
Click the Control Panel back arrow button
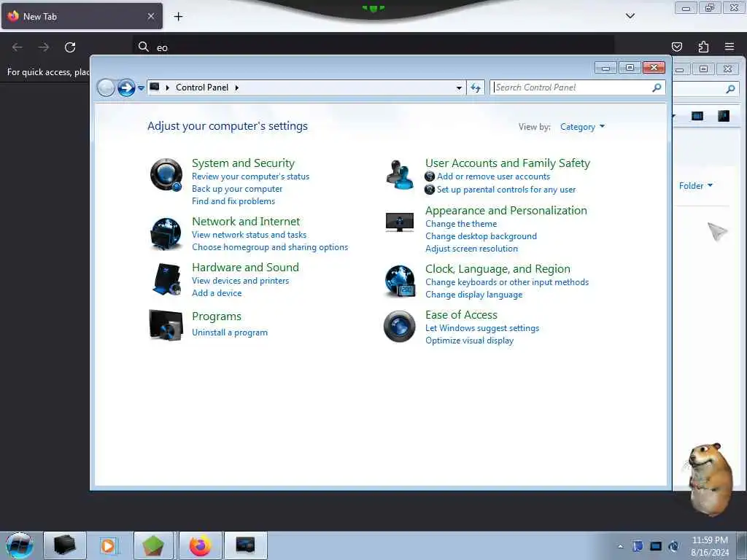tap(106, 87)
